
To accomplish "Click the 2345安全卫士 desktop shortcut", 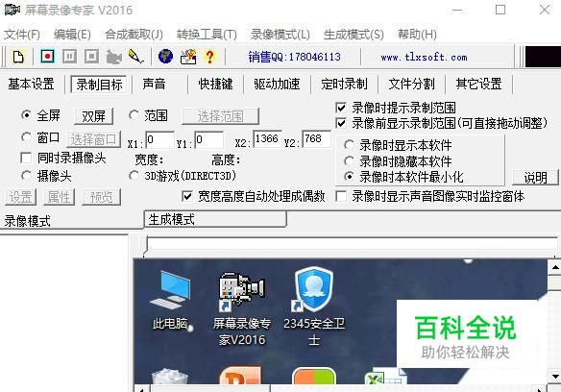I will (x=314, y=306).
